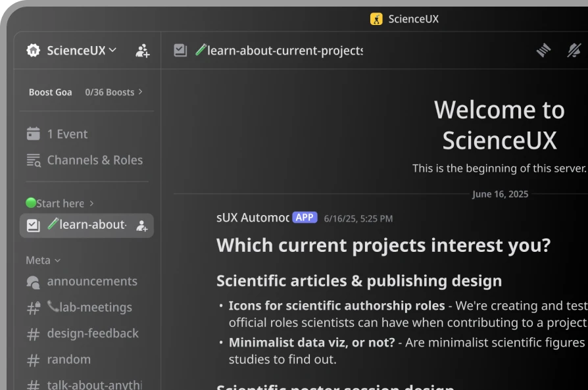
Task: Open the lab-meetings channel
Action: pos(87,308)
